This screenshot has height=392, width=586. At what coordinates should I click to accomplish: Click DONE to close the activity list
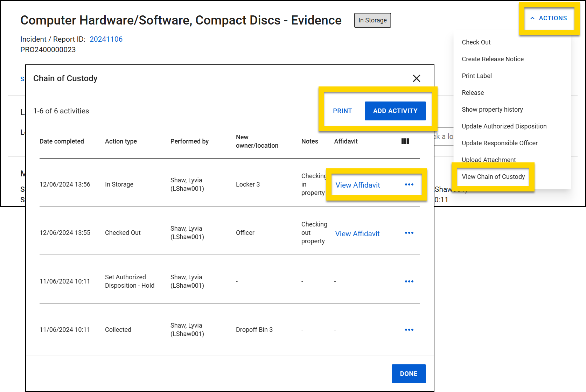point(409,373)
